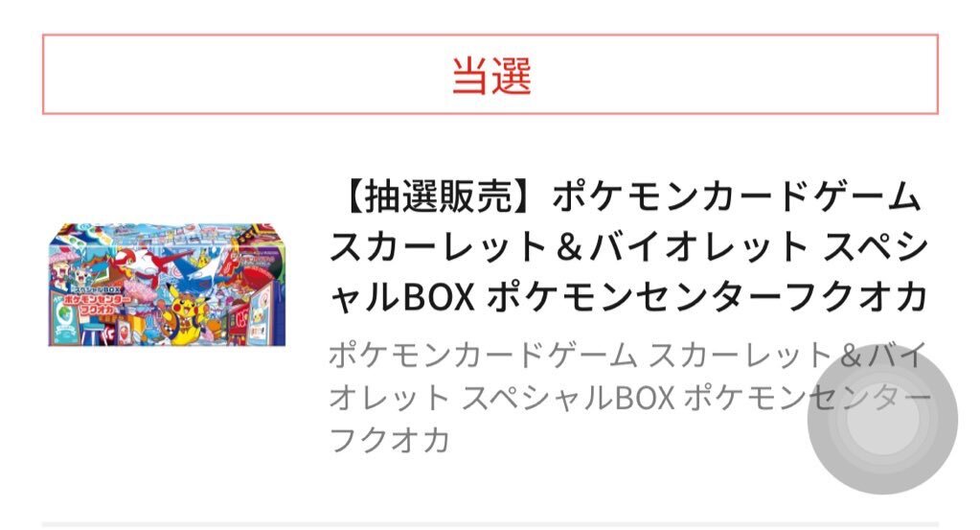Screen dimensions: 980x530
Task: Click ポケモンカードゲーム in bold title first line
Action: (737, 196)
